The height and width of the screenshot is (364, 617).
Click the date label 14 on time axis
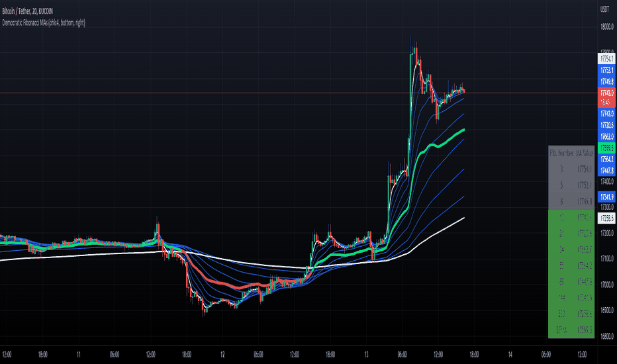click(x=510, y=355)
